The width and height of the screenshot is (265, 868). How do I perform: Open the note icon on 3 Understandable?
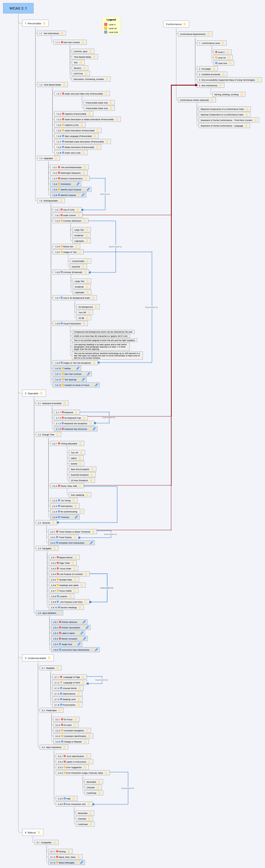pyautogui.click(x=49, y=658)
